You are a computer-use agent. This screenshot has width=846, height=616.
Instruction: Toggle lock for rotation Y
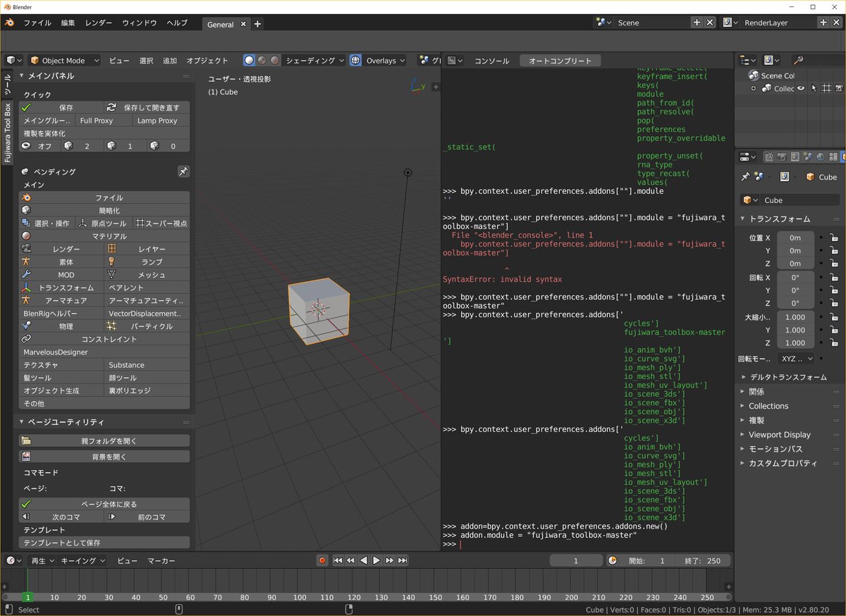pos(833,290)
